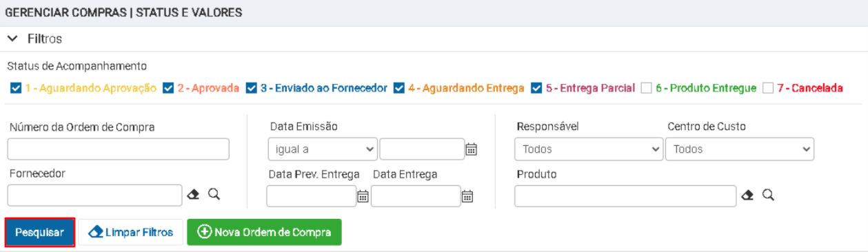Image resolution: width=868 pixels, height=252 pixels.
Task: Open the Data Prev. Entrega calendar icon
Action: click(x=363, y=196)
